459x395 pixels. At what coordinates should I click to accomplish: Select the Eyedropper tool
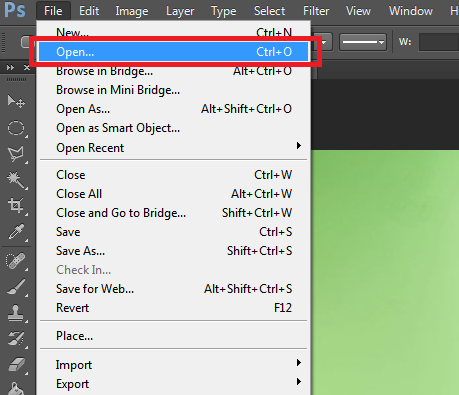[16, 231]
